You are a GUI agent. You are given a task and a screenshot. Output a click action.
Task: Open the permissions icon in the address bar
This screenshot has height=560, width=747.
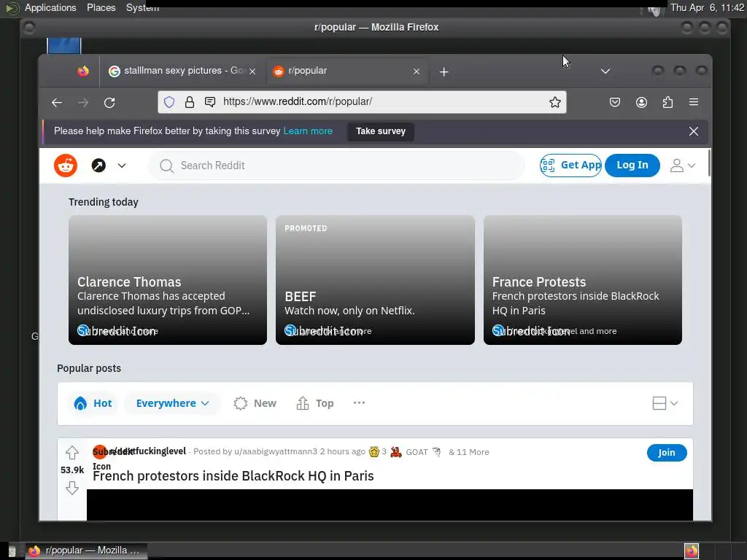209,102
